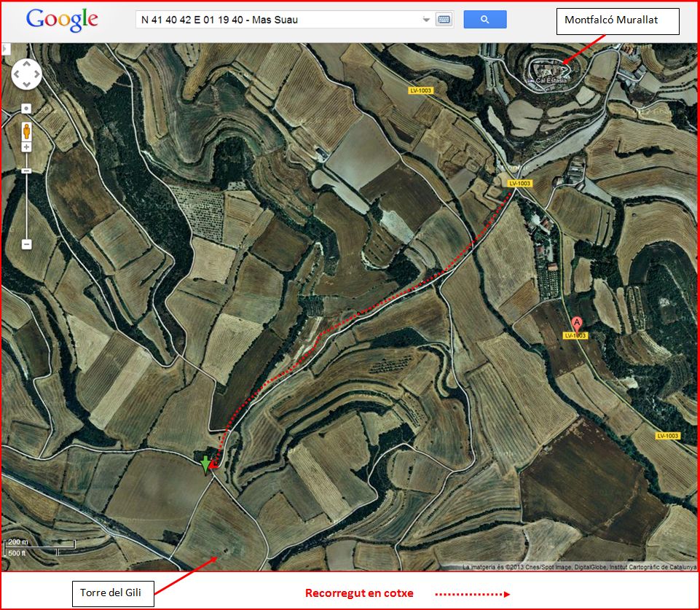
Task: Click the Cal Estasia place label
Action: pos(551,81)
